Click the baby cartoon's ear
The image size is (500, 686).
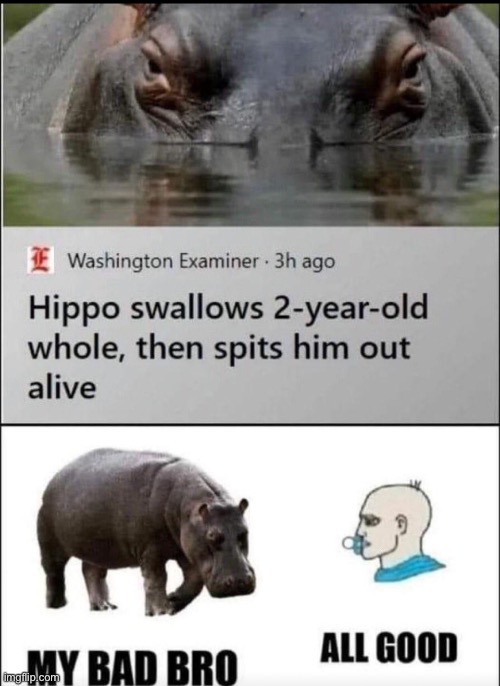(401, 522)
